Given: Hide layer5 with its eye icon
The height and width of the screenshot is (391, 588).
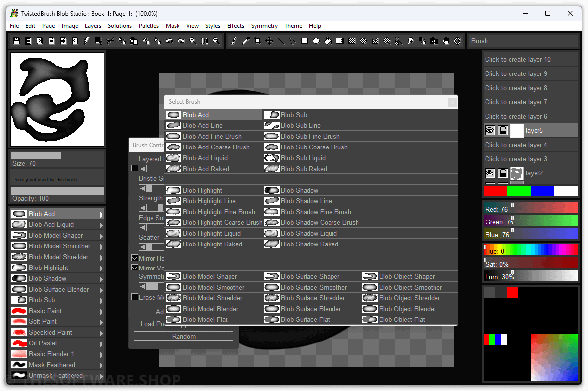Looking at the screenshot, I should [x=490, y=130].
